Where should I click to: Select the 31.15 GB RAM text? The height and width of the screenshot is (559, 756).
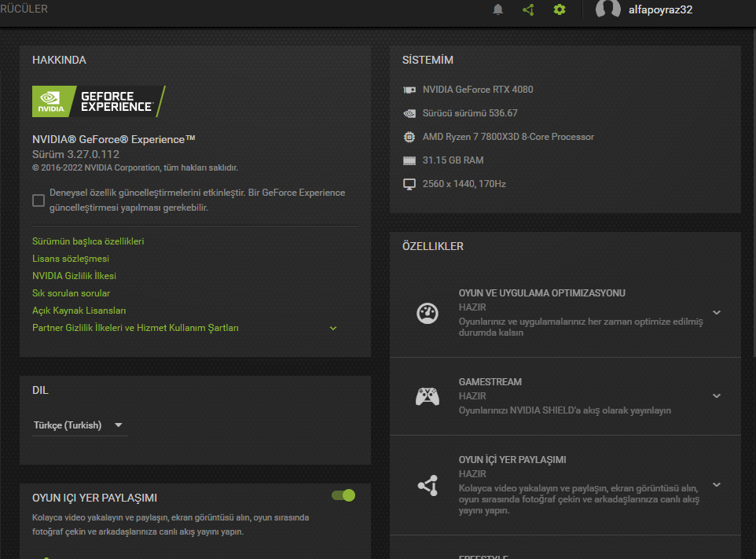pyautogui.click(x=453, y=160)
